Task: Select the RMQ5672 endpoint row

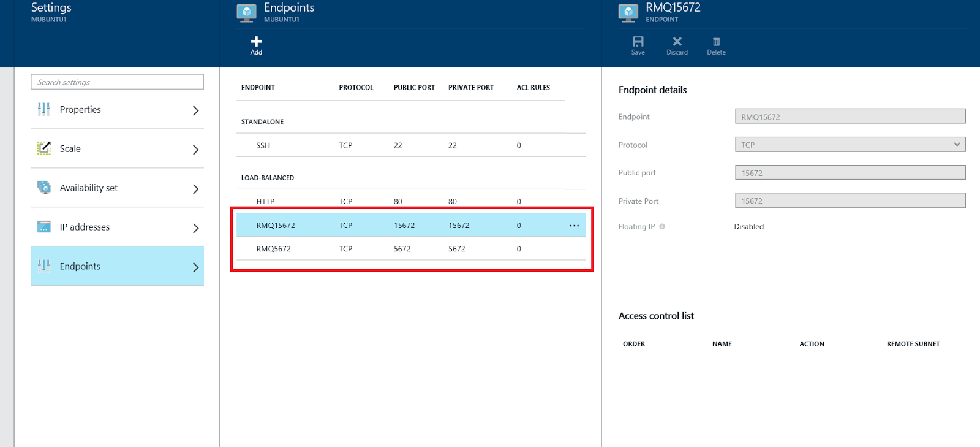Action: pos(410,249)
